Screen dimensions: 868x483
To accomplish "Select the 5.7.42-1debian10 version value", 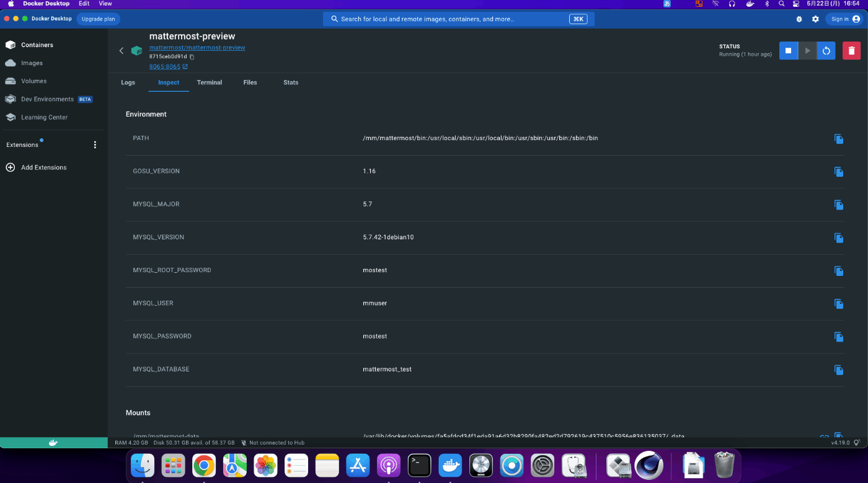I will pyautogui.click(x=388, y=237).
